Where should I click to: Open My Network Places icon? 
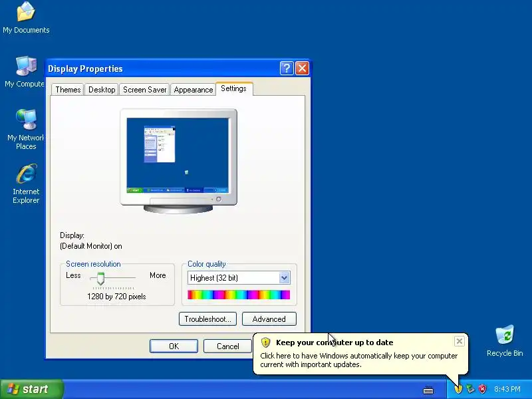26,129
